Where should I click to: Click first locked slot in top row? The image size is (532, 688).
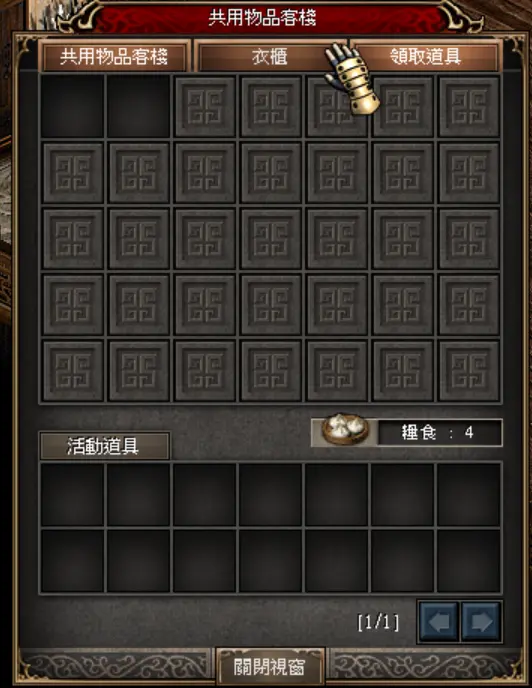click(205, 106)
